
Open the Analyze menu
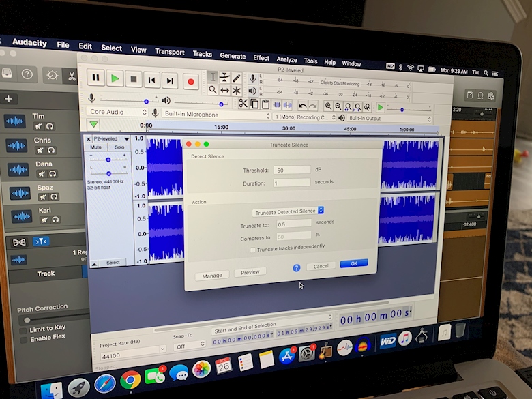[286, 59]
